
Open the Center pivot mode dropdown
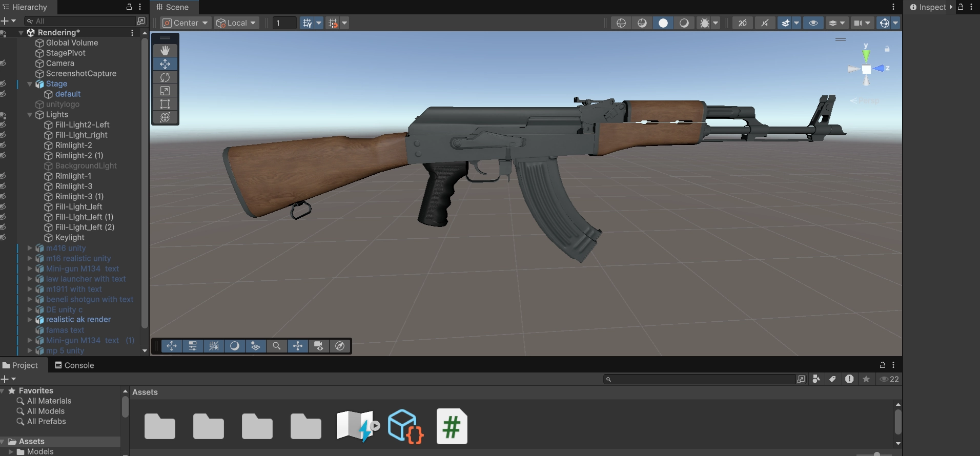pyautogui.click(x=185, y=23)
